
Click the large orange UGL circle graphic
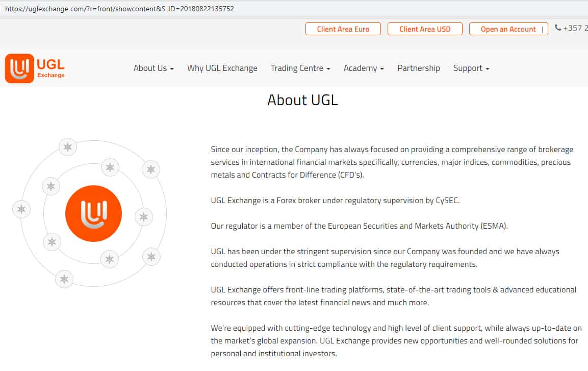point(93,213)
